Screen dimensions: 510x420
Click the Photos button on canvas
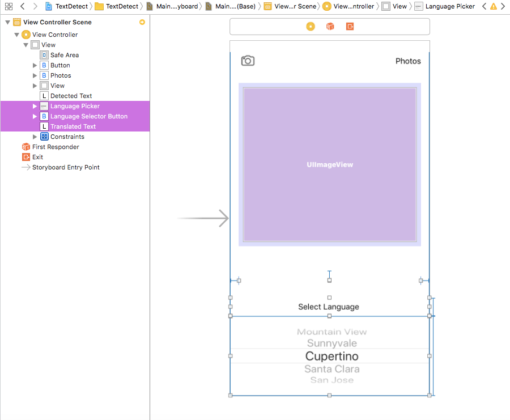[408, 61]
